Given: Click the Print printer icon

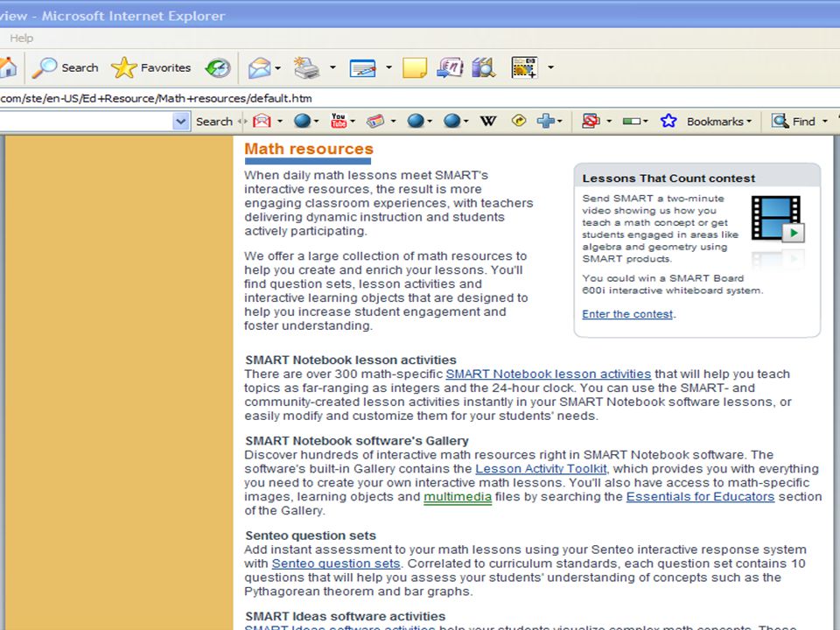Looking at the screenshot, I should pos(307,67).
